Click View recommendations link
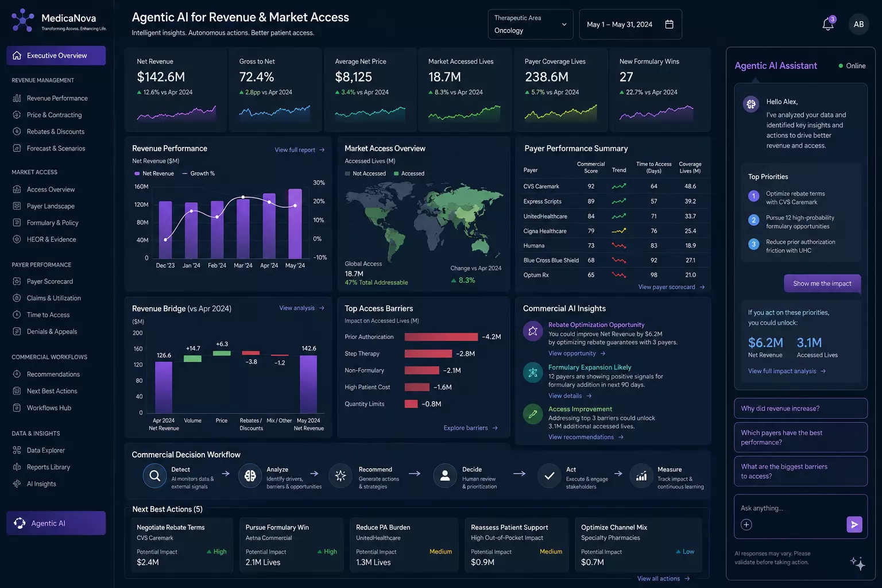This screenshot has height=588, width=882. (x=586, y=437)
